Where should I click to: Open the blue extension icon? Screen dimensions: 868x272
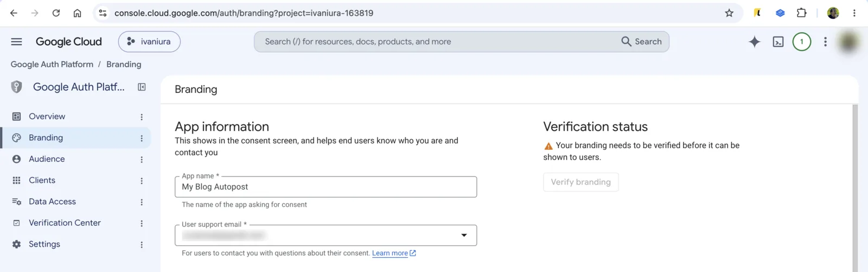[x=780, y=13]
